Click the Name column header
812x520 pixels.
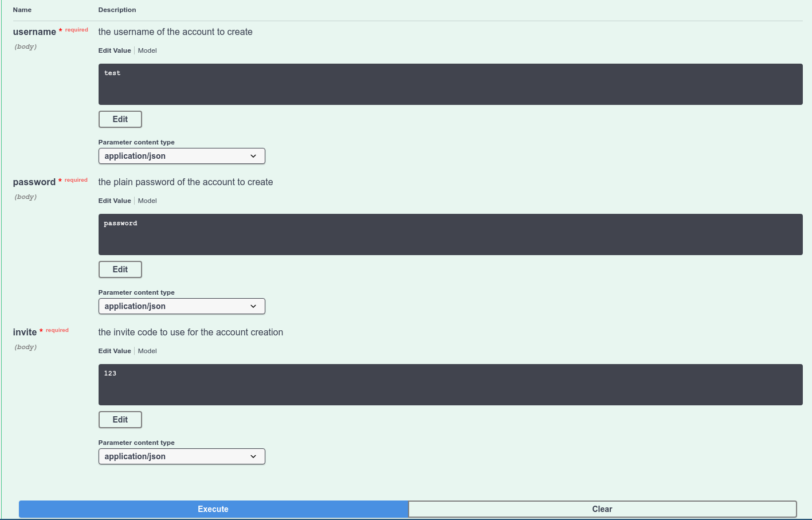22,10
